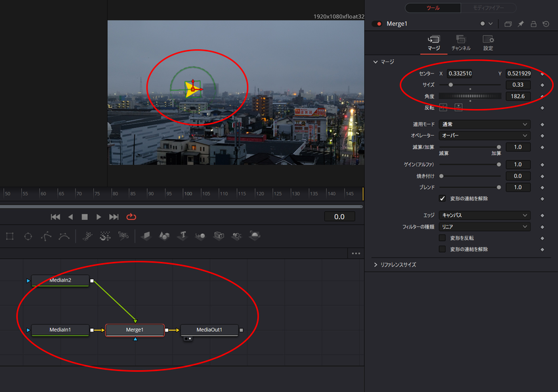
Task: Add a Text 3D node
Action: click(182, 236)
